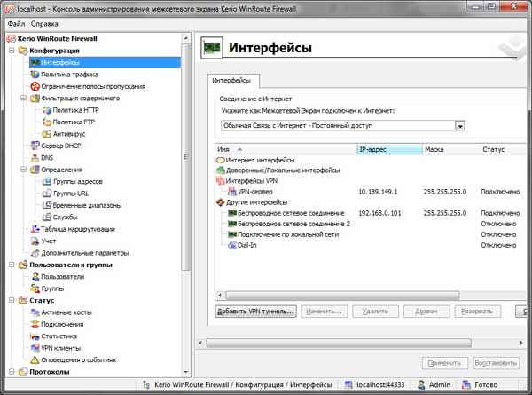This screenshot has height=395, width=532.
Task: Click the Admin user icon in status bar
Action: click(x=421, y=385)
